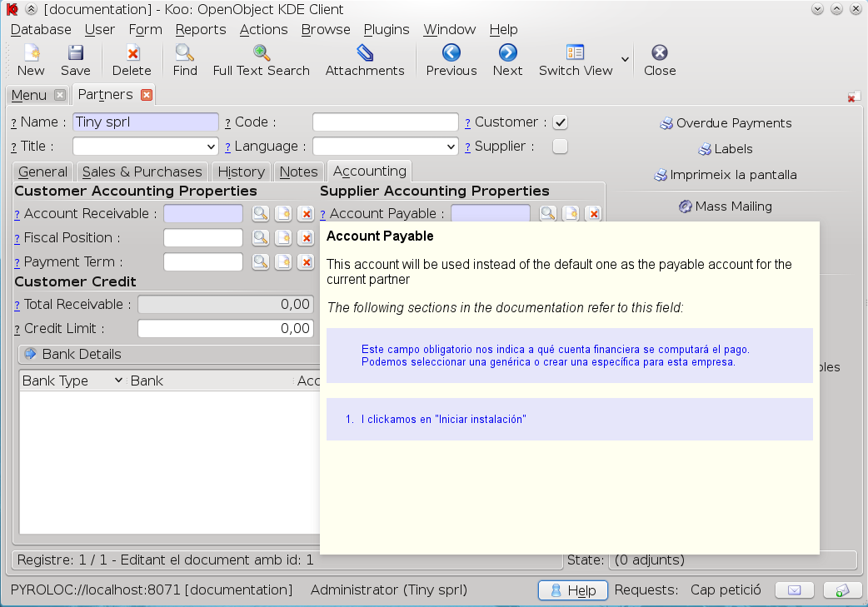This screenshot has height=607, width=868.
Task: Click the Switch View toolbar icon
Action: click(x=575, y=60)
